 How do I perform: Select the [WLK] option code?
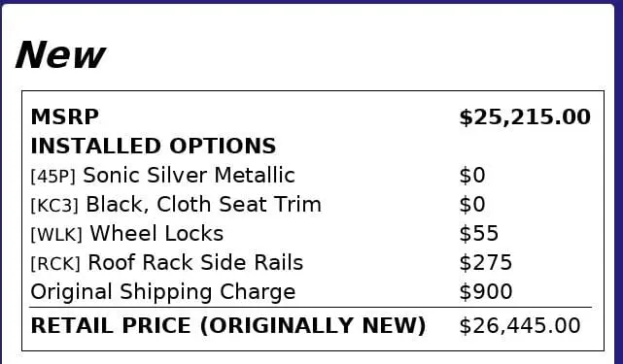(56, 235)
